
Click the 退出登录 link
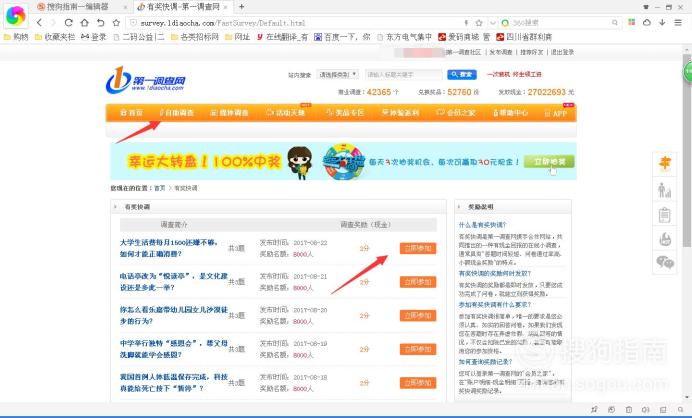(562, 52)
